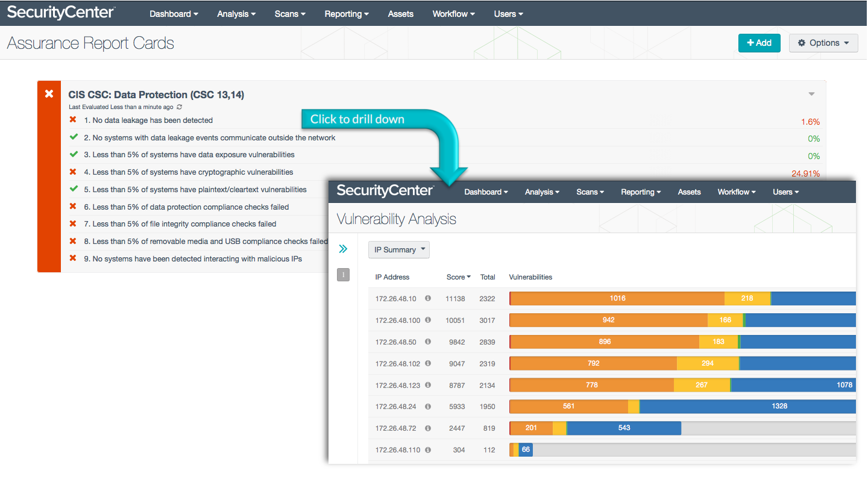Go to Assets in Vulnerability Analysis window

(690, 192)
